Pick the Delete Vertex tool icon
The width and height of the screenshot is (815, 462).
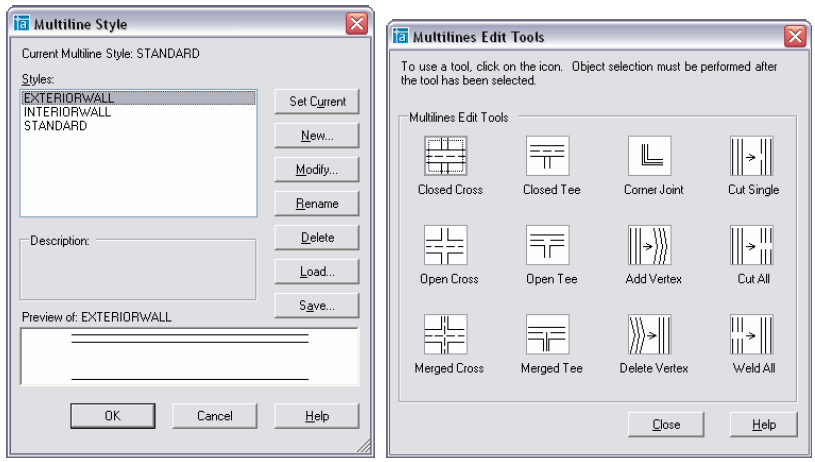pos(649,334)
